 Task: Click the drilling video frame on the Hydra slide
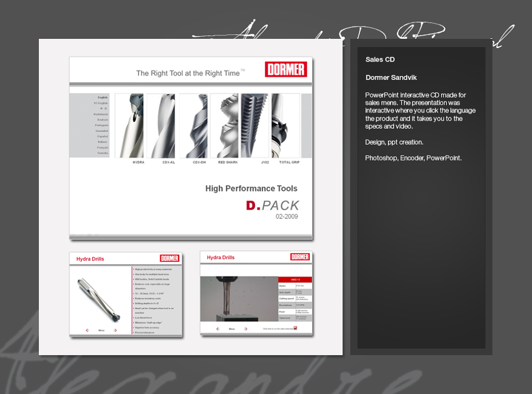click(x=239, y=299)
